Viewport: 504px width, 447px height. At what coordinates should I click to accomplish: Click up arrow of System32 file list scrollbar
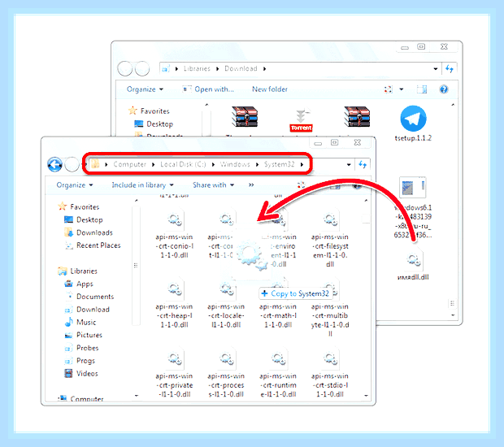(366, 201)
